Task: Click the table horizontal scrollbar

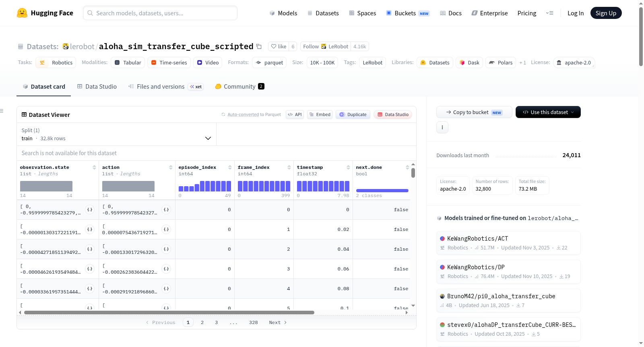Action: pyautogui.click(x=169, y=312)
